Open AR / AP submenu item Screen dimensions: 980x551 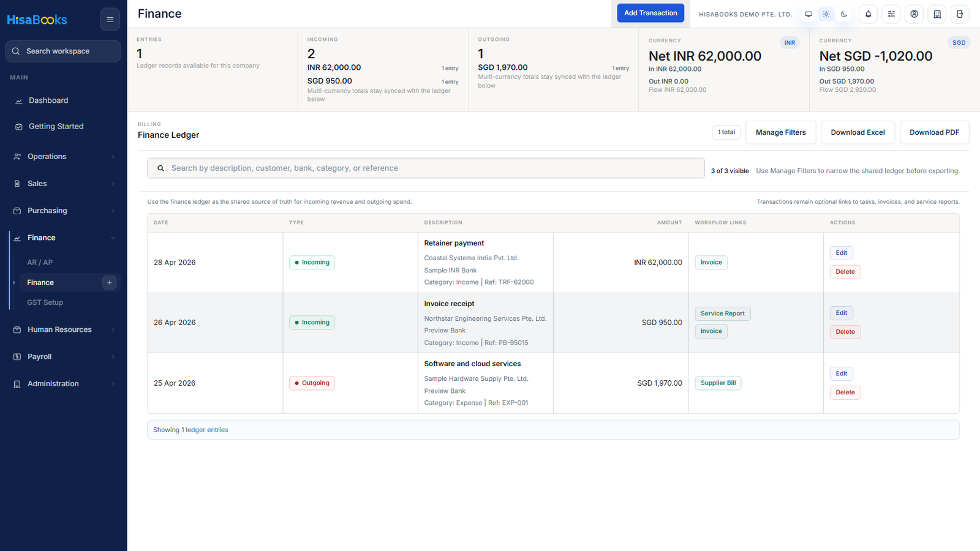tap(40, 262)
